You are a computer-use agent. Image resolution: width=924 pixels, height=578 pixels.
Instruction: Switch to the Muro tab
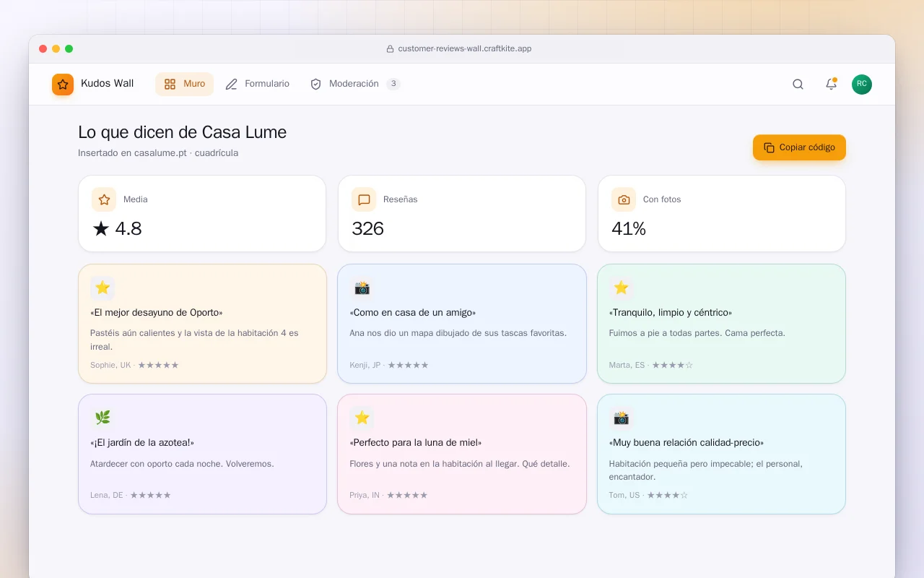(184, 84)
